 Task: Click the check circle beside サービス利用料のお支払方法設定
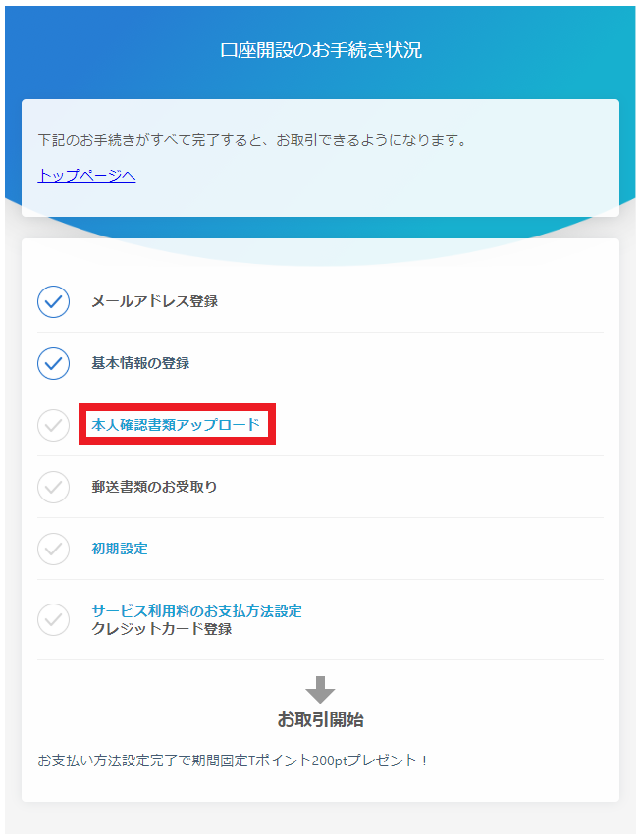(x=53, y=619)
